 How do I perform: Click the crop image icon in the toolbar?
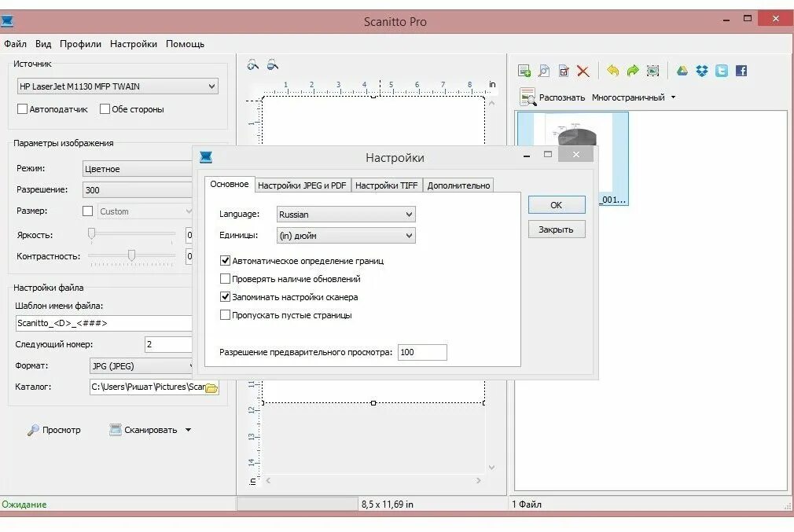[x=652, y=71]
